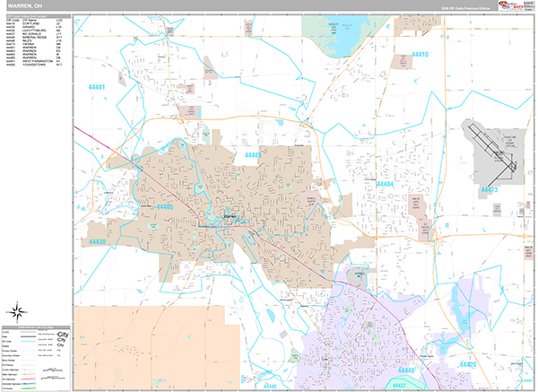Click the 44440 ZIP code label
Viewport: 538px width, 392px height.
pos(405,370)
